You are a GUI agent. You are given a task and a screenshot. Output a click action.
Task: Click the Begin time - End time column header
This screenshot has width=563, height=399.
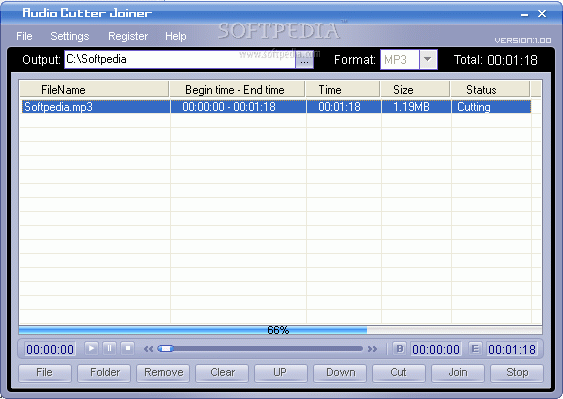(237, 89)
